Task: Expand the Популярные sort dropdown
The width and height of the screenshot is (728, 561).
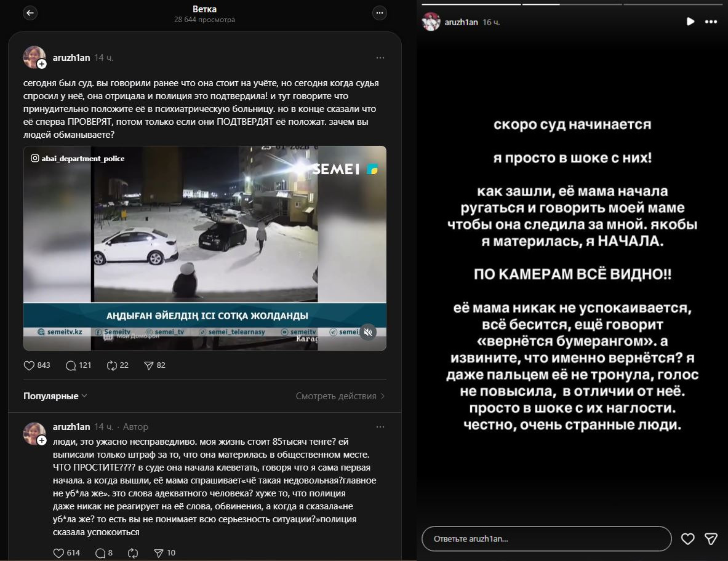Action: [x=55, y=396]
